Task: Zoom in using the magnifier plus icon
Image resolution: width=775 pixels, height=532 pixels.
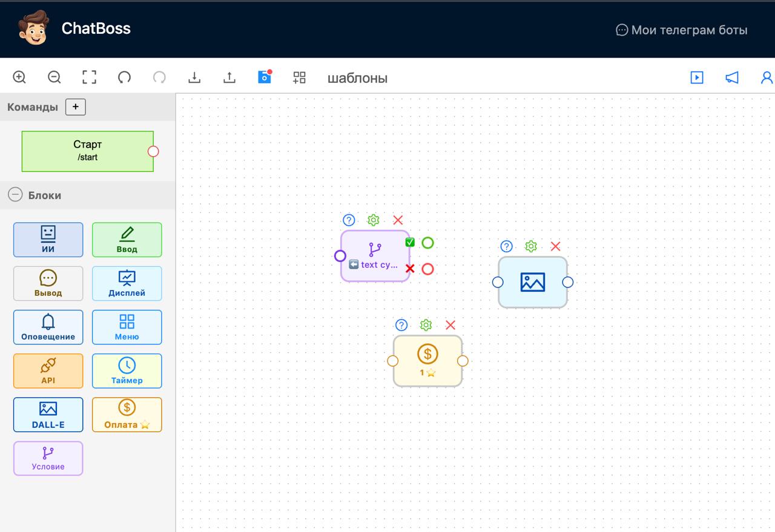Action: [x=19, y=77]
